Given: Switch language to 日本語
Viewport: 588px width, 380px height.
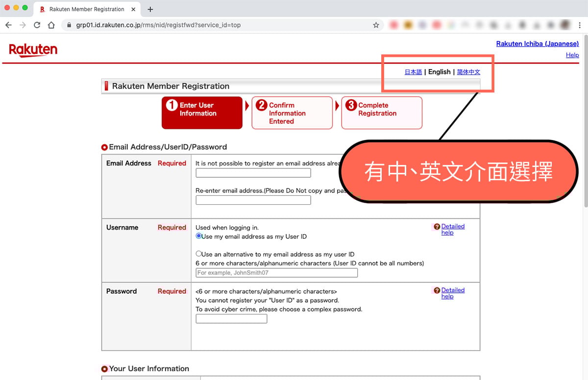Looking at the screenshot, I should point(413,72).
